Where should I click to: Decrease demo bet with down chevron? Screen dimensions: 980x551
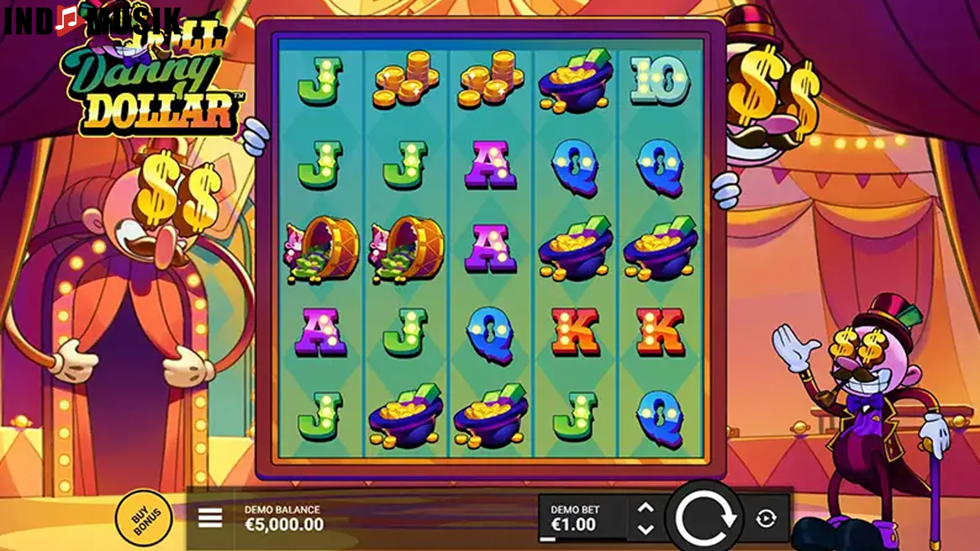646,529
